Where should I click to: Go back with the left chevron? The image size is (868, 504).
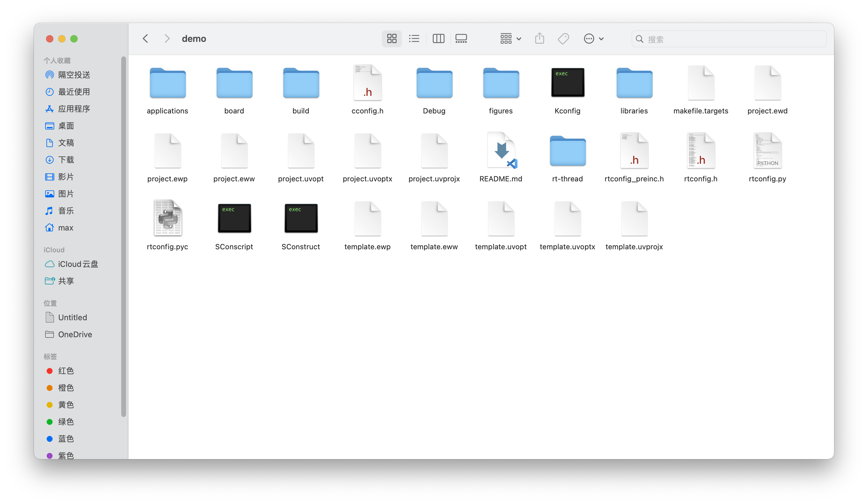point(145,39)
